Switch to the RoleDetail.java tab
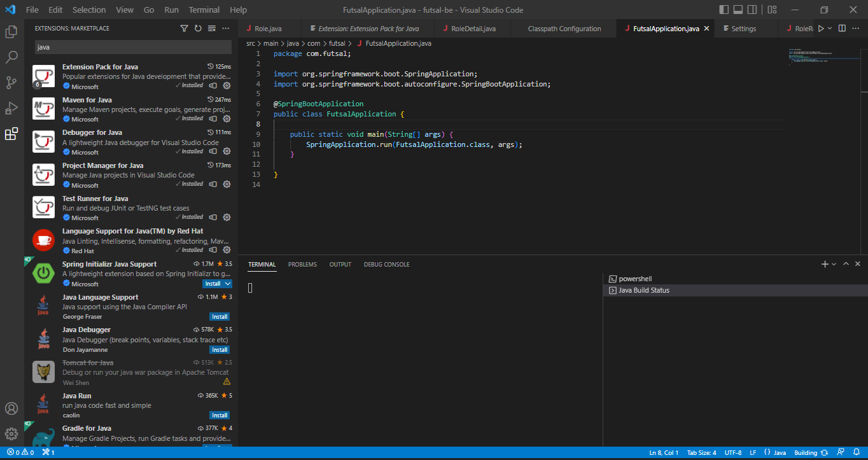Screen dimensions: 868x460 click(x=473, y=29)
